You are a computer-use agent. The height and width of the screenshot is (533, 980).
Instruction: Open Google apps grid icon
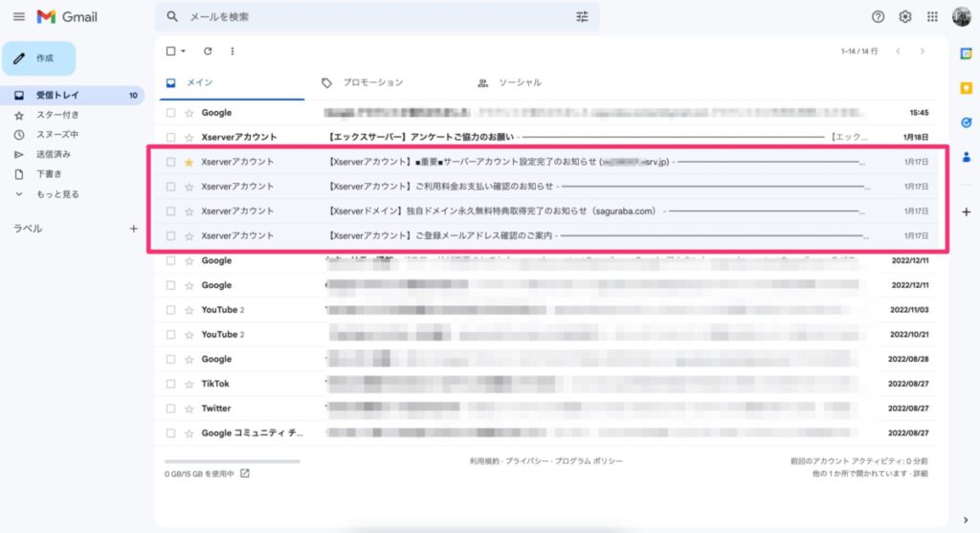point(932,17)
